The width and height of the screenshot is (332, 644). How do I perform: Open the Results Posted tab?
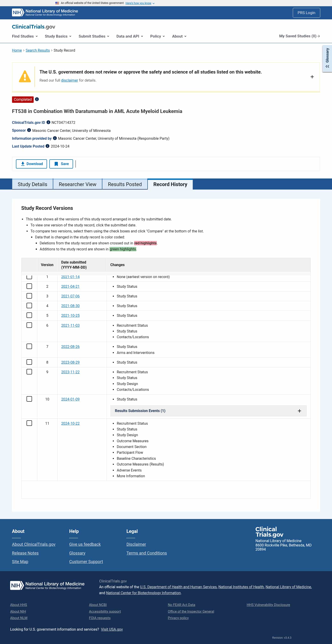pos(125,184)
